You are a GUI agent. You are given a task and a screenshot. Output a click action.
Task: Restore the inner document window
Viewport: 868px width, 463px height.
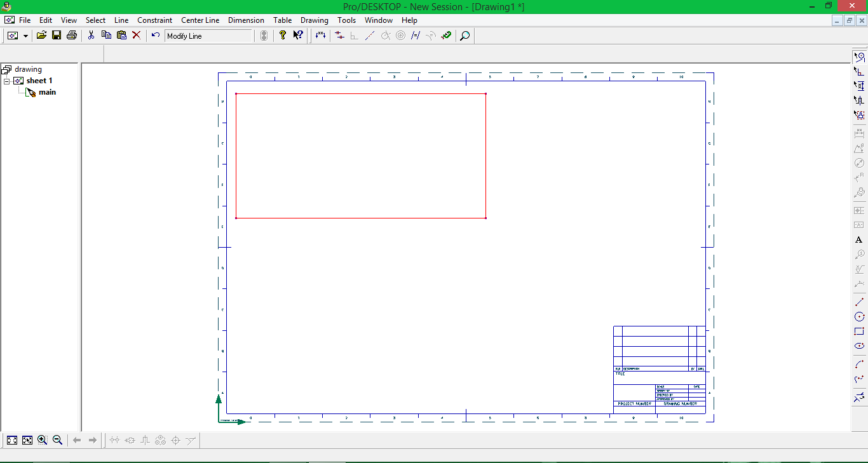coord(850,20)
